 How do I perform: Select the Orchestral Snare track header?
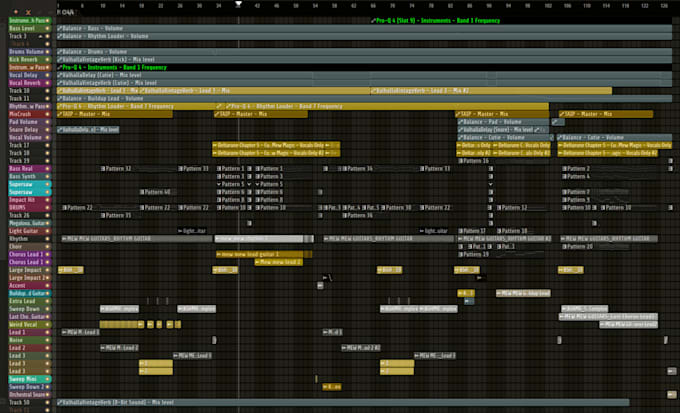[x=30, y=395]
